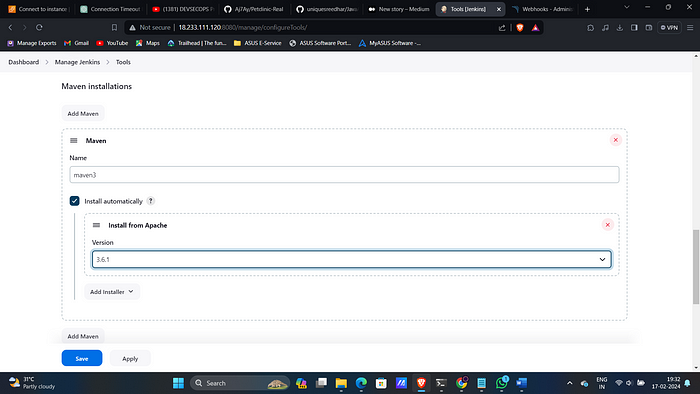The width and height of the screenshot is (700, 394).
Task: Toggle the Brave VPN button
Action: 669,28
